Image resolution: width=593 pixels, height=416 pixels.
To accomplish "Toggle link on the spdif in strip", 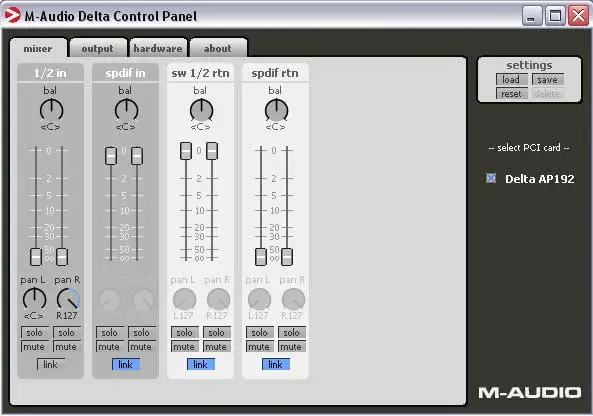I will coord(126,364).
